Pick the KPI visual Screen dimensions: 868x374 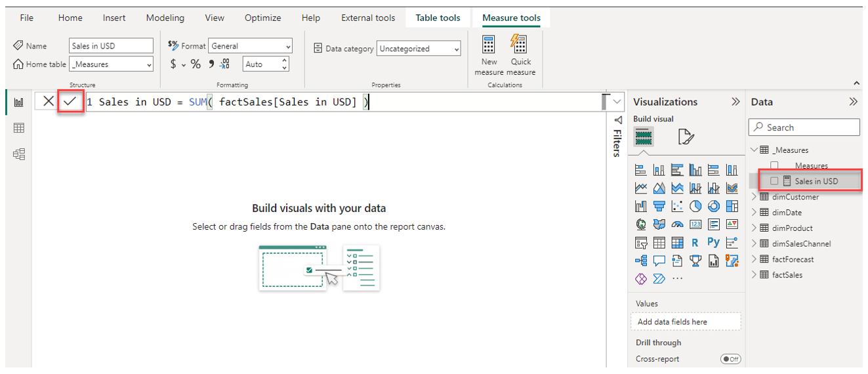coord(732,224)
